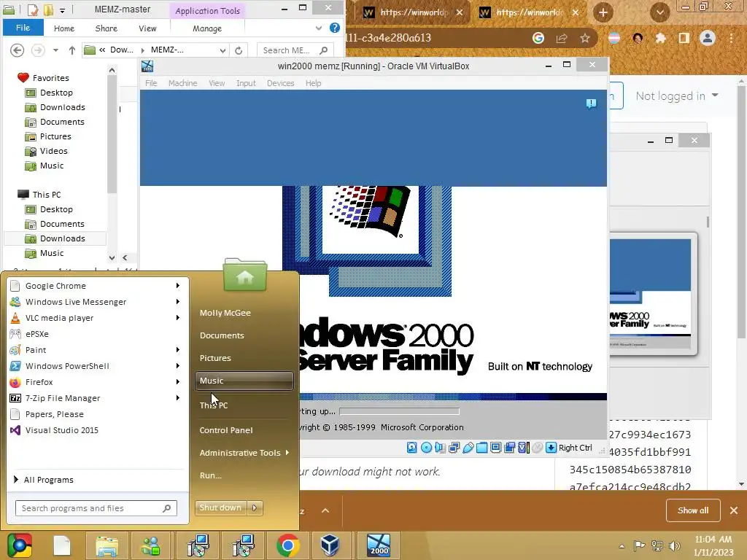Open Molly McGee user folder link
The image size is (747, 560).
(x=225, y=313)
